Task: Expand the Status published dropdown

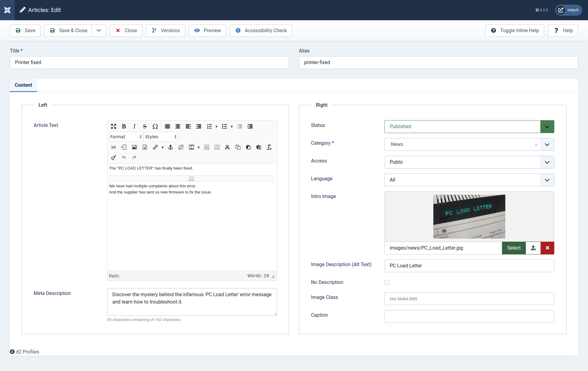Action: pyautogui.click(x=548, y=127)
